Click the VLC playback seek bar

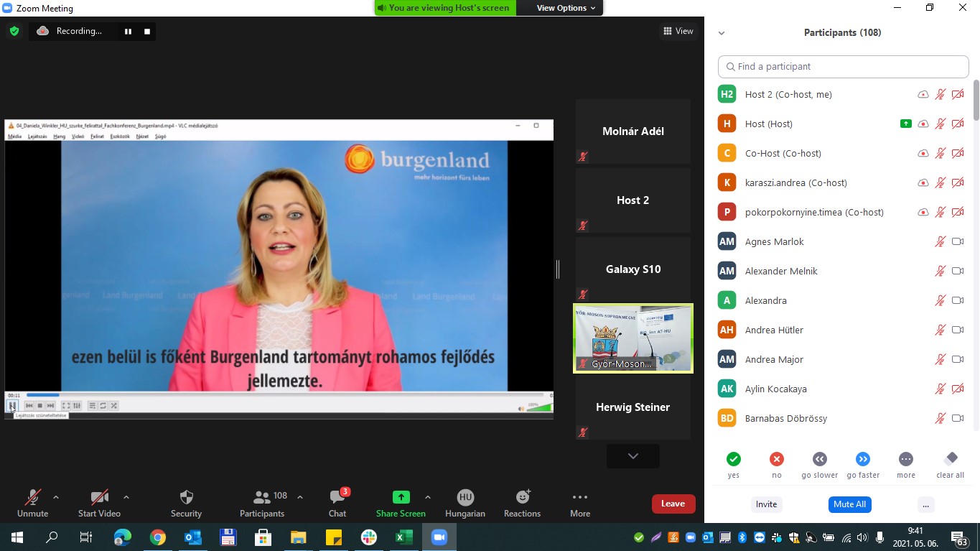tap(286, 395)
